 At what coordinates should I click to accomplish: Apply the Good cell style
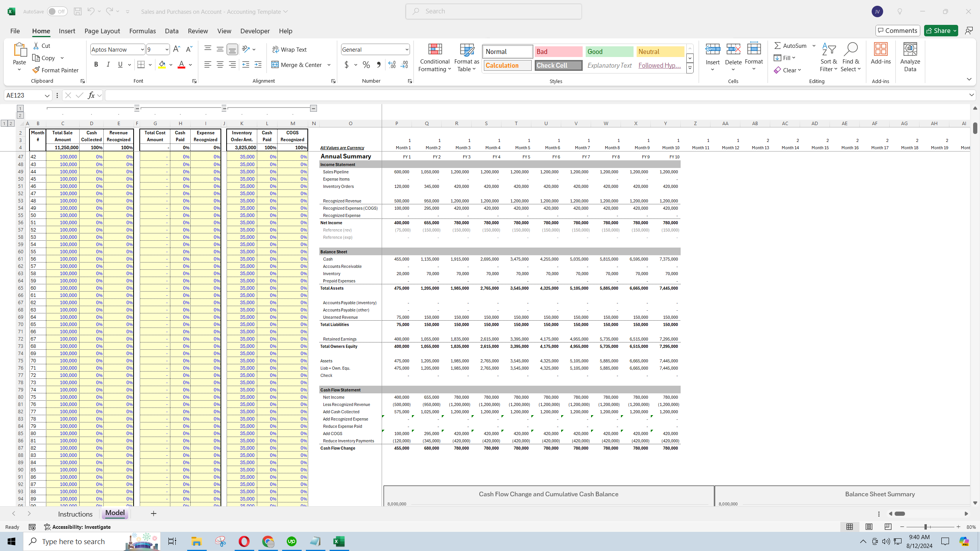pyautogui.click(x=609, y=52)
